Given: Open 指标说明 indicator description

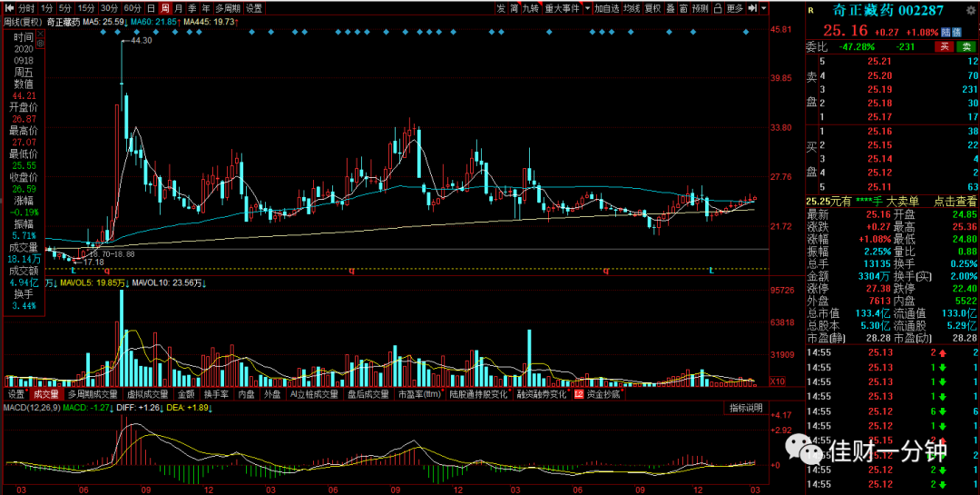Looking at the screenshot, I should pyautogui.click(x=746, y=408).
